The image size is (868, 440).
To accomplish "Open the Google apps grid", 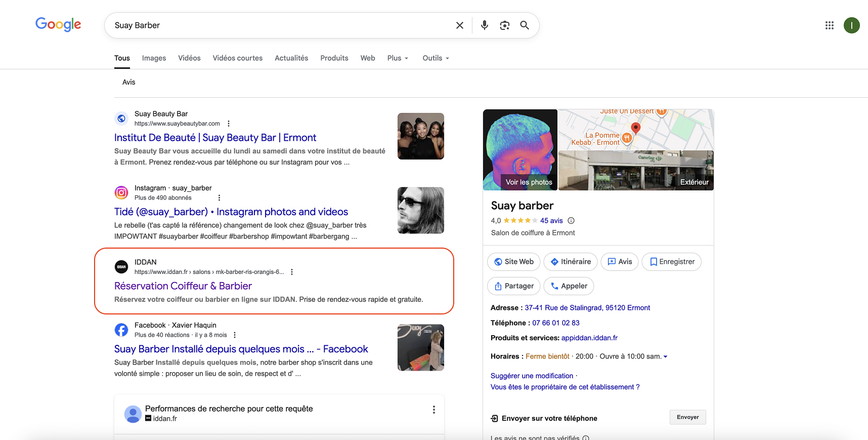I will tap(829, 25).
